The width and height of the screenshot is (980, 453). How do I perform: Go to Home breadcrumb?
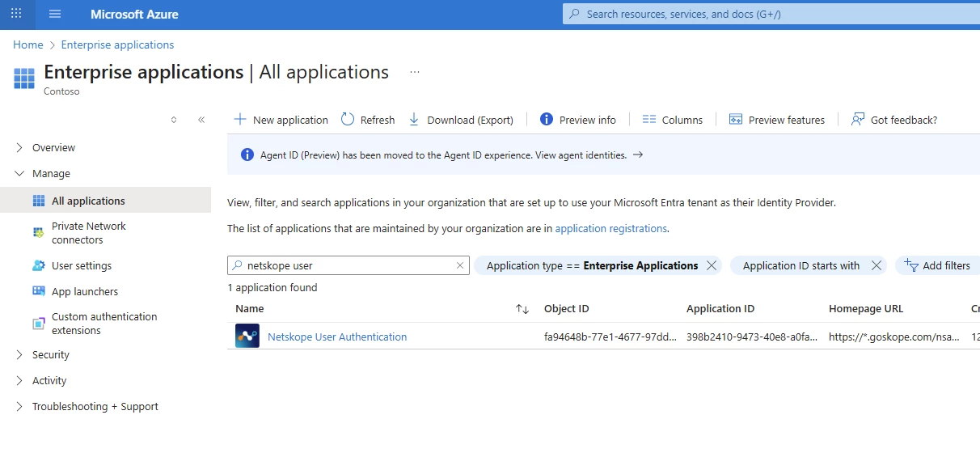click(x=28, y=44)
